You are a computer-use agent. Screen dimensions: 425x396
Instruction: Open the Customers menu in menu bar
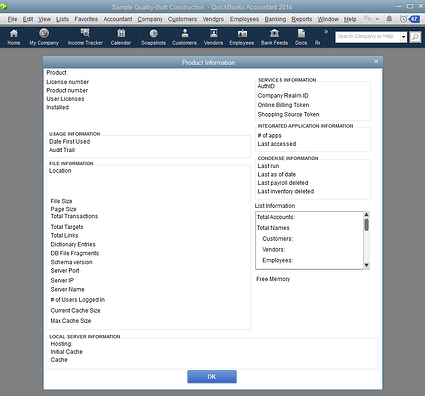click(x=182, y=19)
